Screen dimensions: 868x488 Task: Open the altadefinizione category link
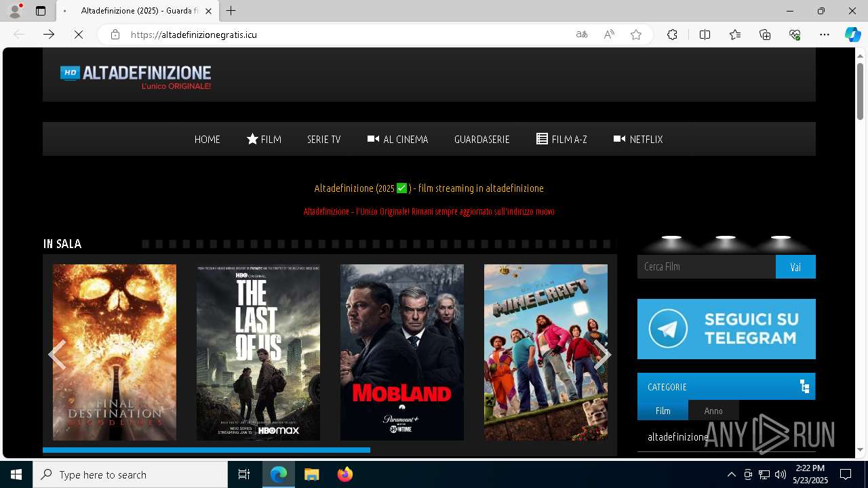tap(678, 436)
